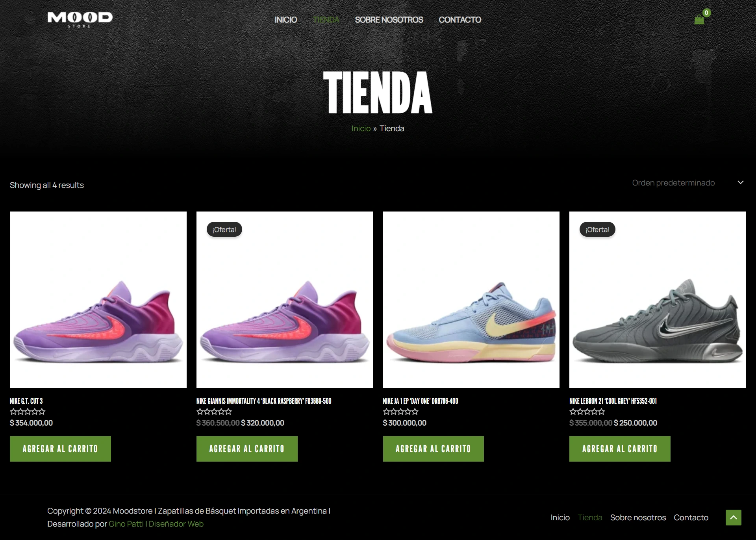756x540 pixels.
Task: Click the Nike Ja 1 star rating
Action: click(x=400, y=412)
